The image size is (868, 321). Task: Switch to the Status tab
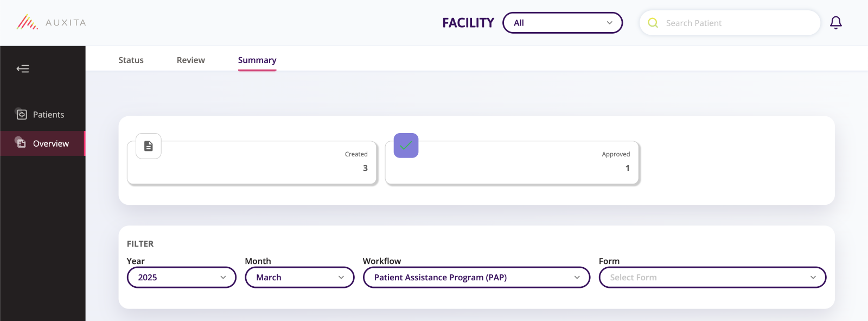point(131,60)
